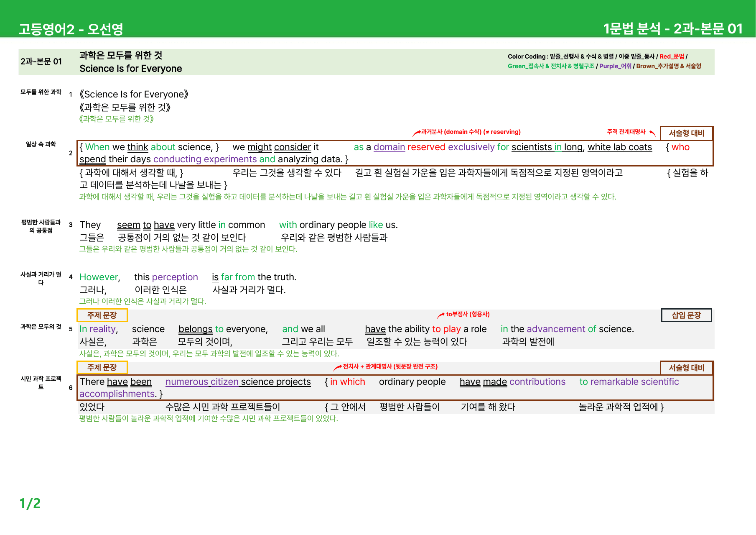The image size is (756, 535).
Task: Click the underlined 'seem to have' in sentence 3
Action: point(146,225)
